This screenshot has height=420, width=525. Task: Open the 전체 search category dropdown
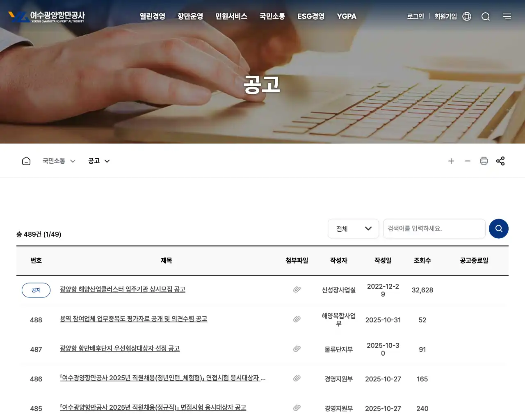click(353, 228)
